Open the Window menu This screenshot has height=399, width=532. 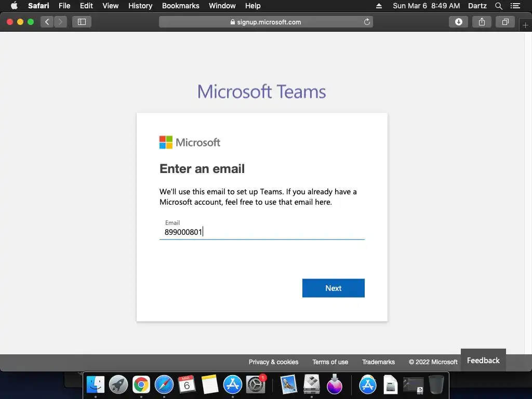(x=222, y=6)
